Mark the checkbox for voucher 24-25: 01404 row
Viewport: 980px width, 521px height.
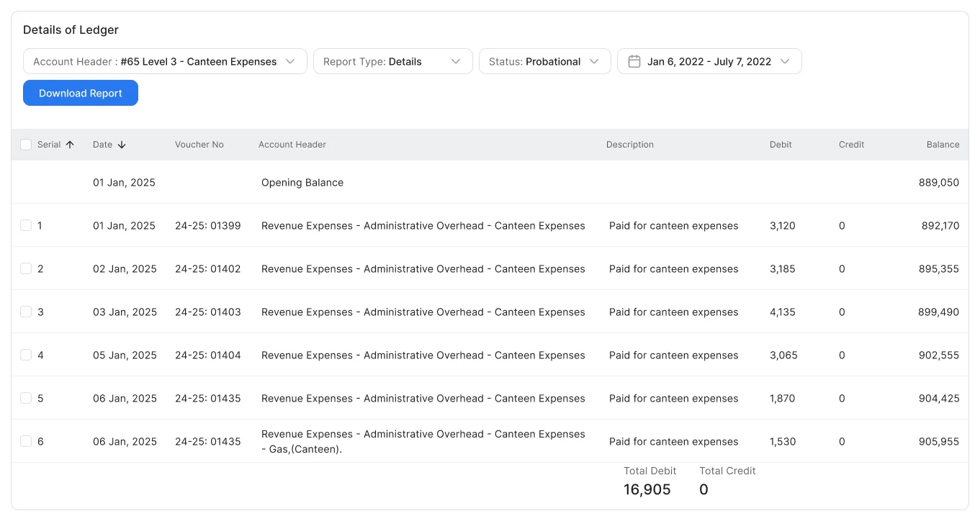pyautogui.click(x=26, y=355)
